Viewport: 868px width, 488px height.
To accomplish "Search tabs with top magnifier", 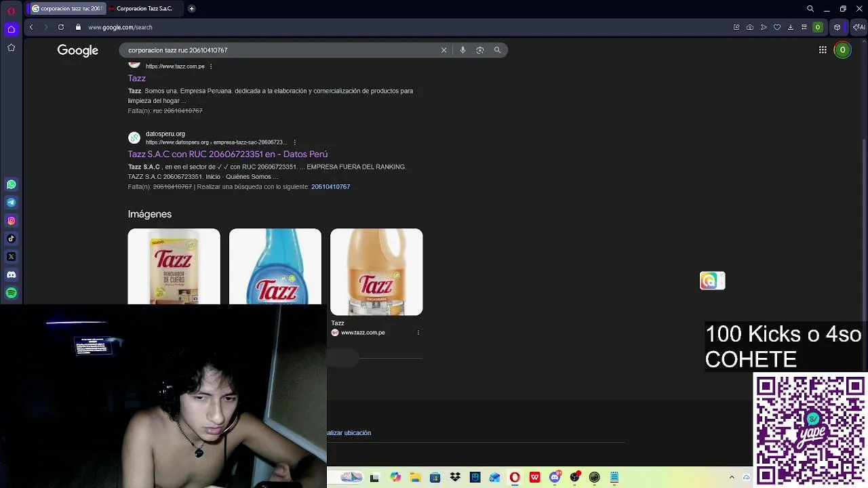I will click(810, 9).
